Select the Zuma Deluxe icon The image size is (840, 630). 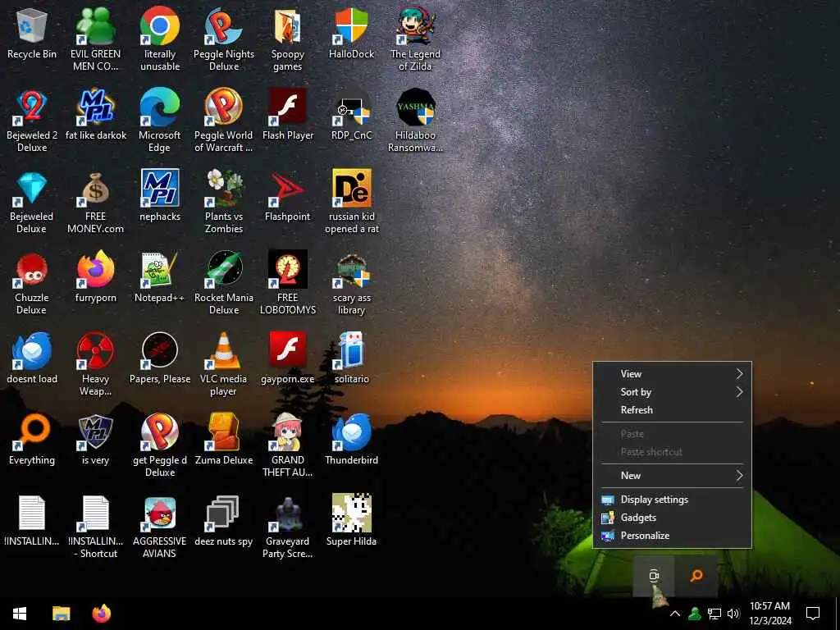pos(224,440)
